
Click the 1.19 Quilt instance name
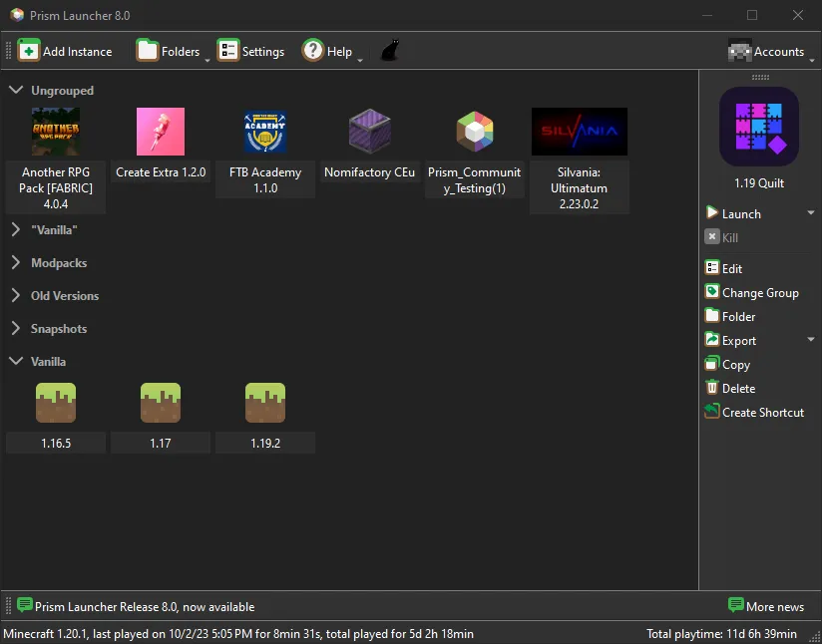(x=759, y=182)
